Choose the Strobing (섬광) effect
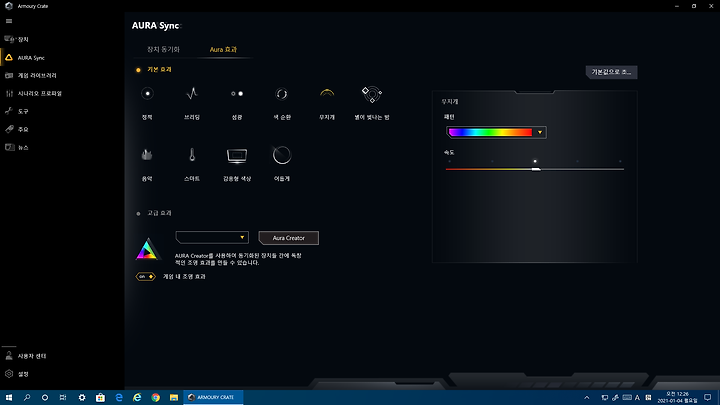 click(x=237, y=94)
